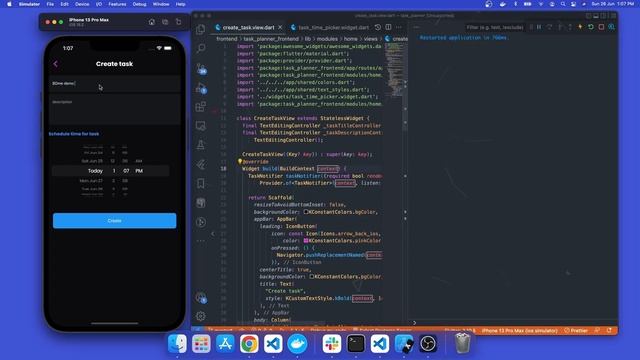Click iPhone 13 Pro Max device in status bar

pyautogui.click(x=519, y=331)
